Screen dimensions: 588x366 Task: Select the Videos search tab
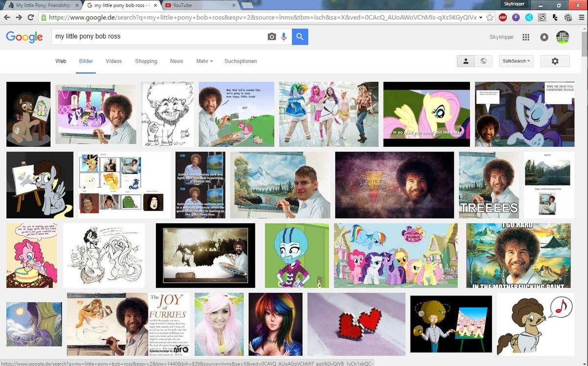click(x=114, y=61)
